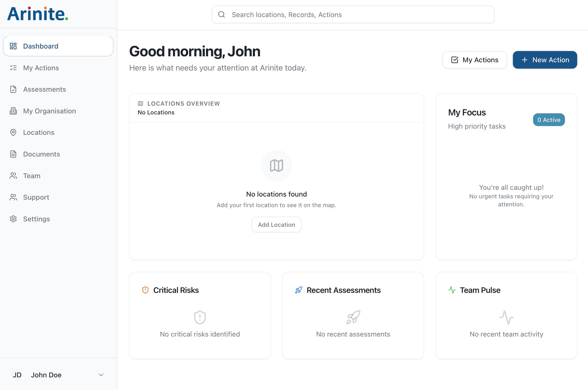Switch to the Dashboard section
The image size is (588, 390).
(x=41, y=46)
